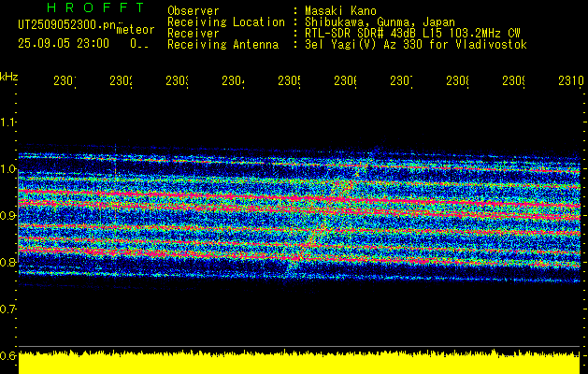Image resolution: width=588 pixels, height=374 pixels.
Task: Select the observer name "Masaki Kano"
Action: pyautogui.click(x=340, y=10)
